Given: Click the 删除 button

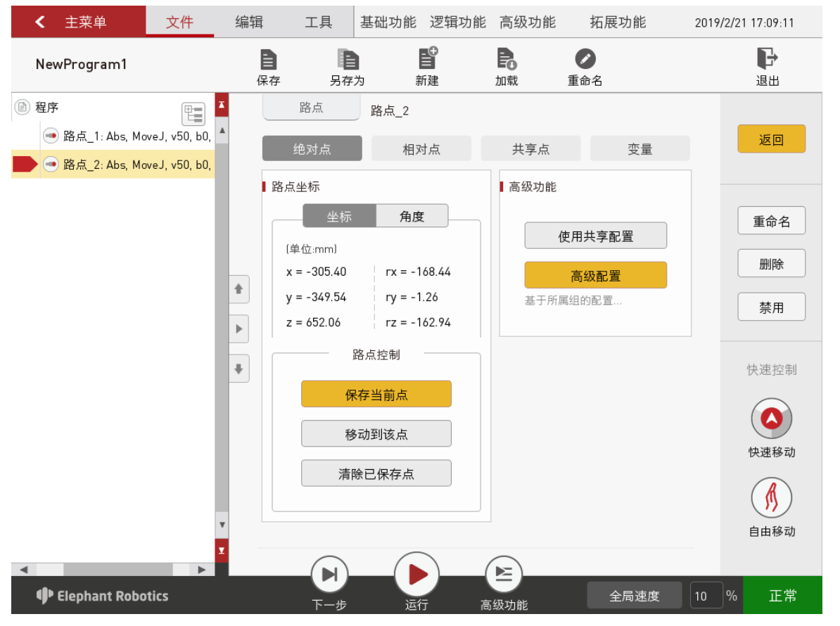Looking at the screenshot, I should pyautogui.click(x=772, y=264).
